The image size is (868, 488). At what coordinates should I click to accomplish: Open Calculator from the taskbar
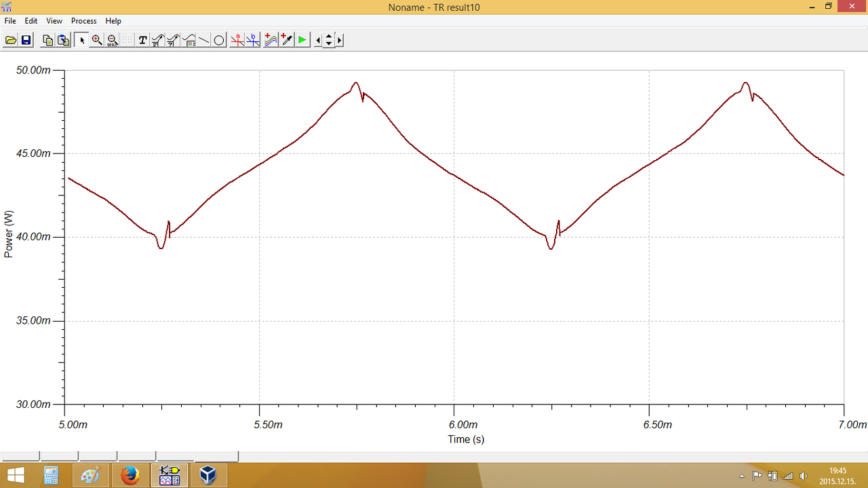(51, 475)
